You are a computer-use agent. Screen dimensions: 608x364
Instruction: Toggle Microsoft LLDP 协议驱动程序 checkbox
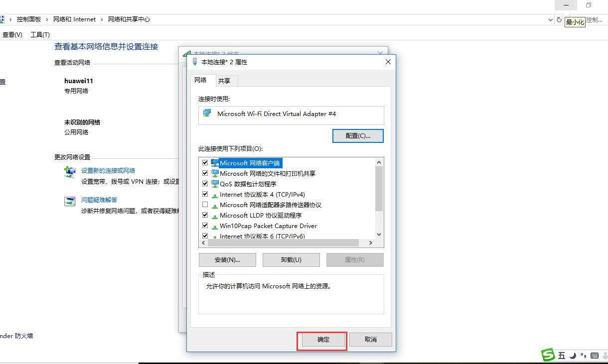(205, 215)
